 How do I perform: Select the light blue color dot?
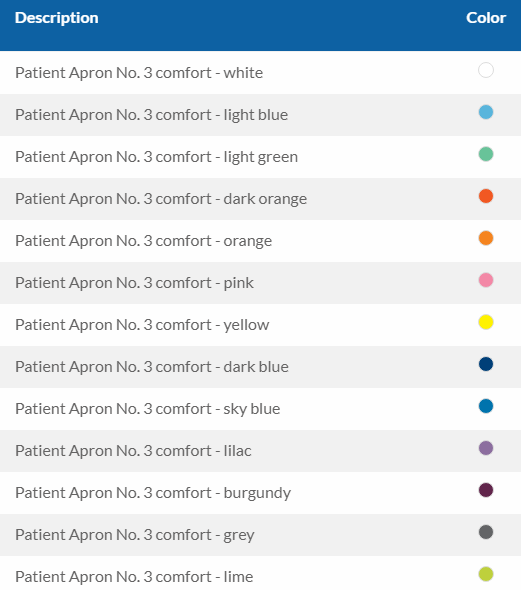(486, 112)
